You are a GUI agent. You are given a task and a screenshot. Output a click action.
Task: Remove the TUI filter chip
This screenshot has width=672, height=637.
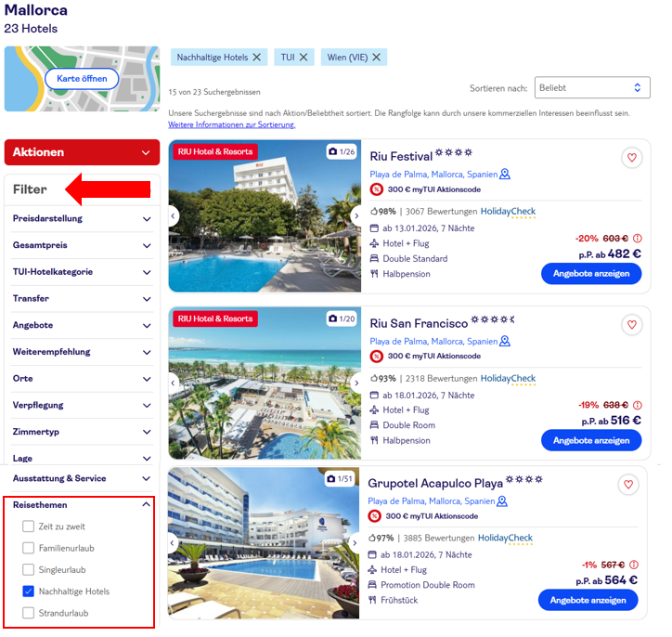coord(304,57)
